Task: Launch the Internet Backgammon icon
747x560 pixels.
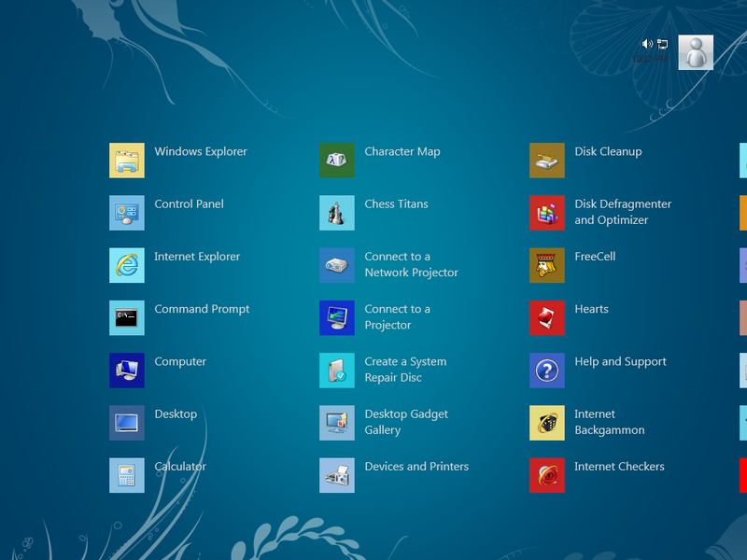Action: (547, 423)
